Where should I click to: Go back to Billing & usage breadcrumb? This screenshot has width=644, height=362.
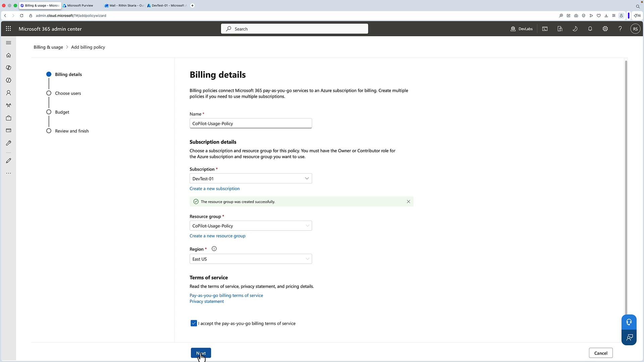tap(48, 47)
